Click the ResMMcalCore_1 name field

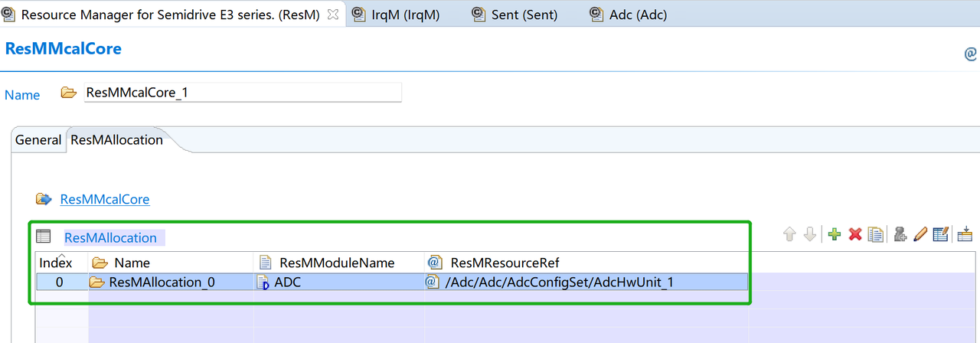(x=242, y=93)
